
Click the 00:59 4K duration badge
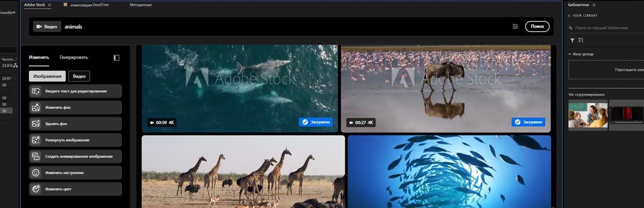[162, 122]
